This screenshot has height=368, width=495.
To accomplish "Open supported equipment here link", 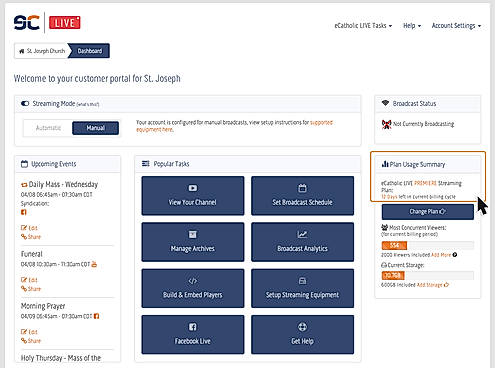I will (234, 126).
